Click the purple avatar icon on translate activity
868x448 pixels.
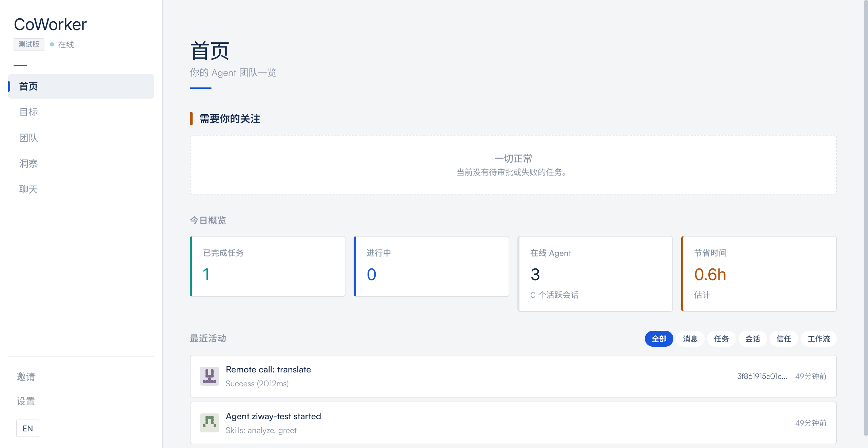click(209, 376)
